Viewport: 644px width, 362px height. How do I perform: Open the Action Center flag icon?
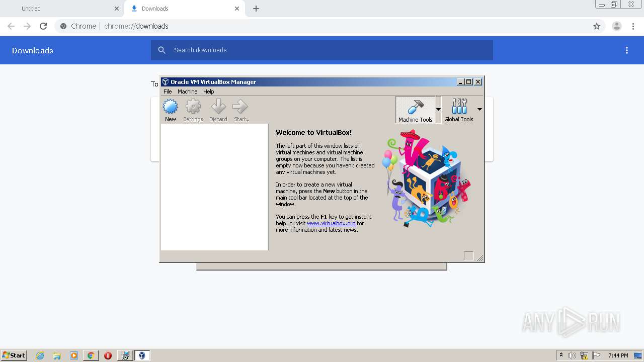tap(596, 355)
